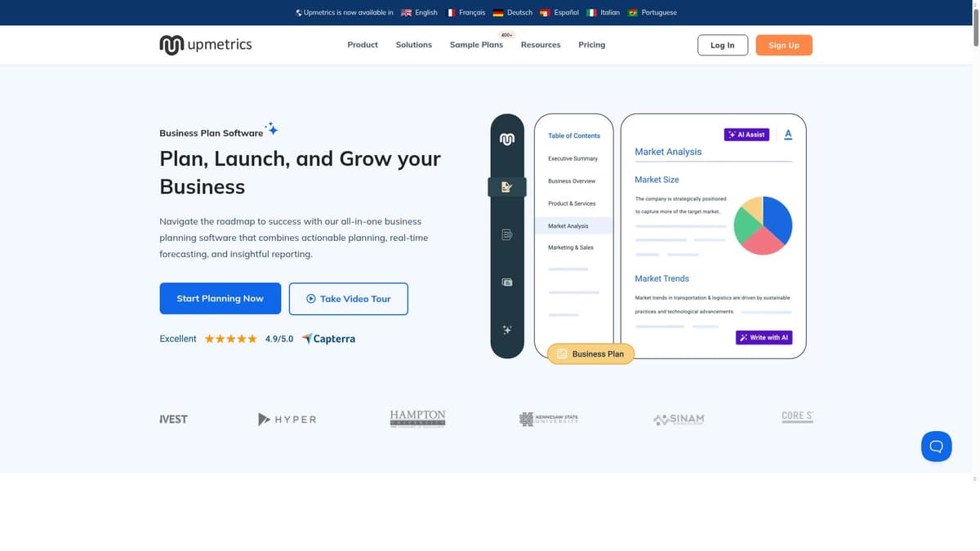
Task: Open the Sample Plans menu item
Action: pos(476,45)
